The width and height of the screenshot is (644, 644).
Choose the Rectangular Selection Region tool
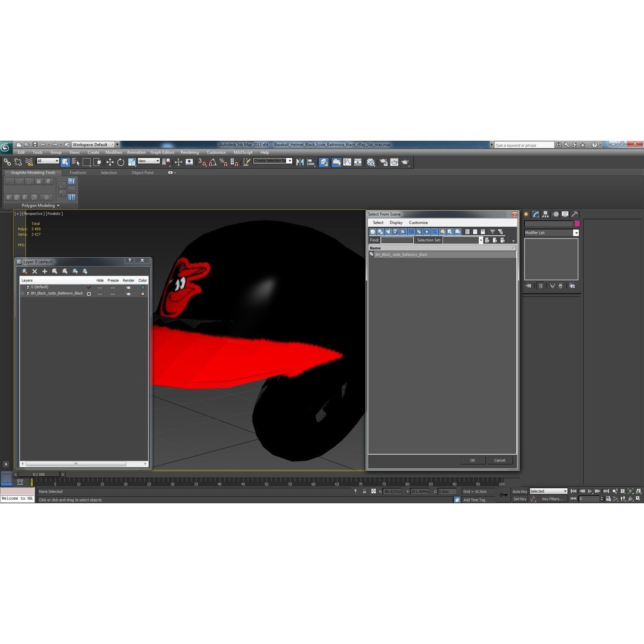pyautogui.click(x=86, y=162)
